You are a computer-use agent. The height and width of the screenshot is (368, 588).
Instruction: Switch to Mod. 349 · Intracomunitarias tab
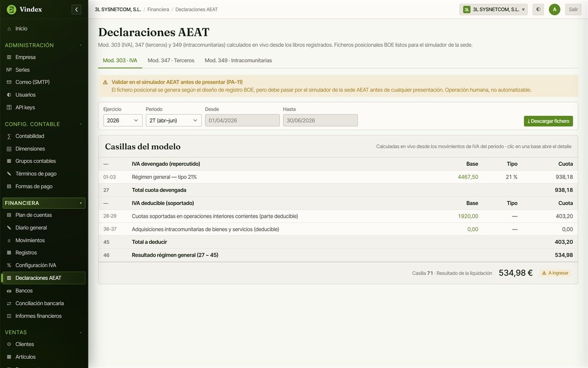coord(238,60)
